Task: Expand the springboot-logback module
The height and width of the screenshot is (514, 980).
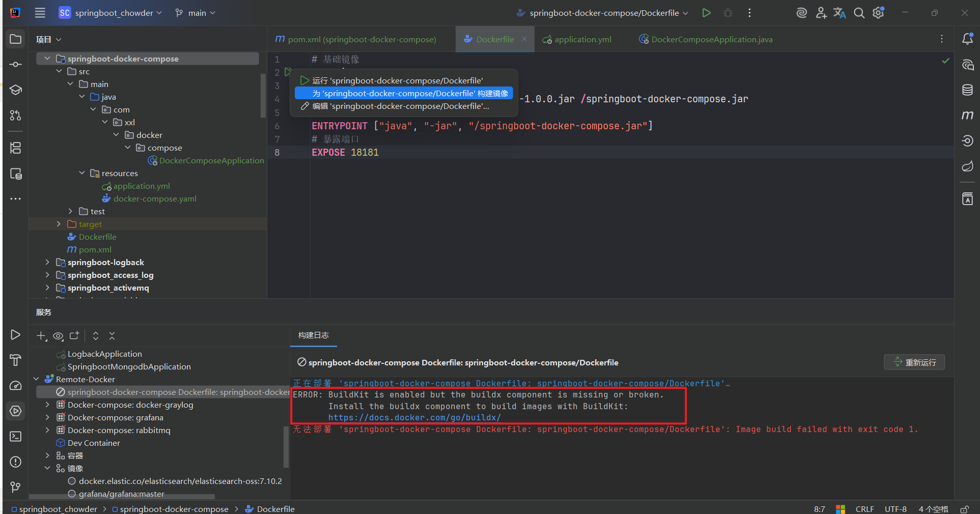Action: (x=47, y=262)
